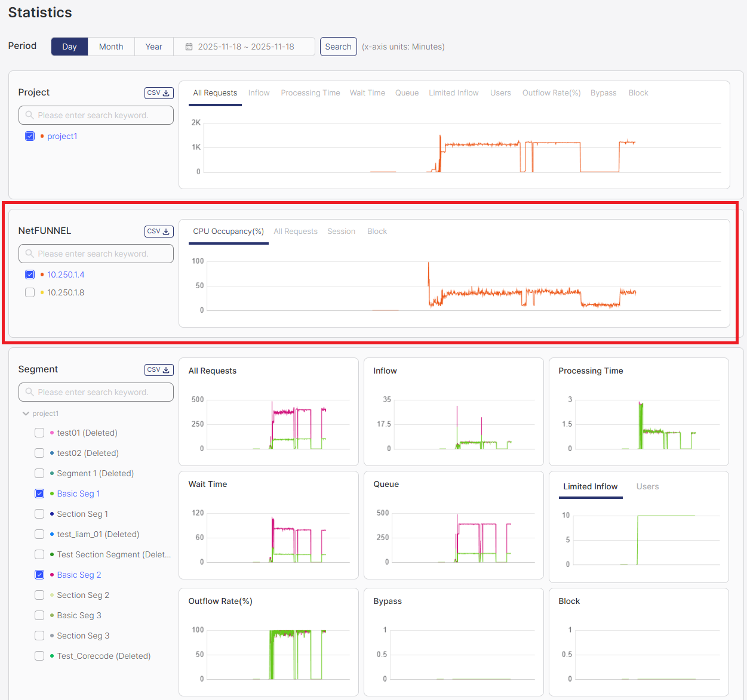Check the Section Seg 1 checkbox
747x700 pixels.
(x=39, y=514)
